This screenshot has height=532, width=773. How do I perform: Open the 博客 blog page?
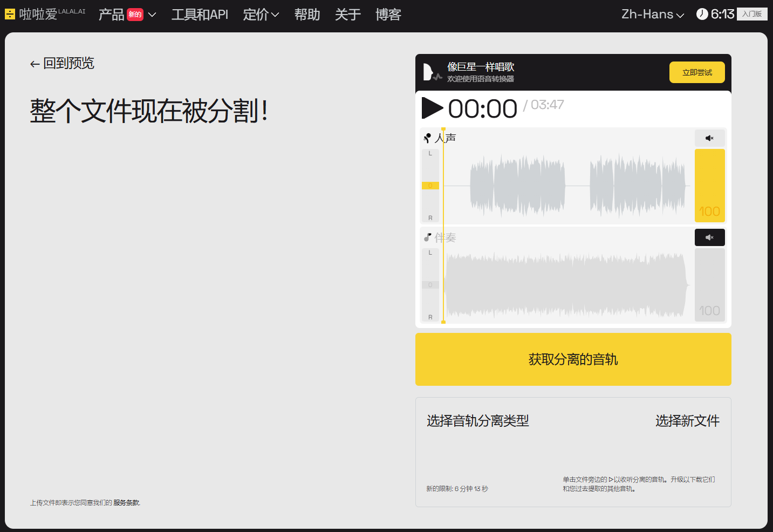388,15
